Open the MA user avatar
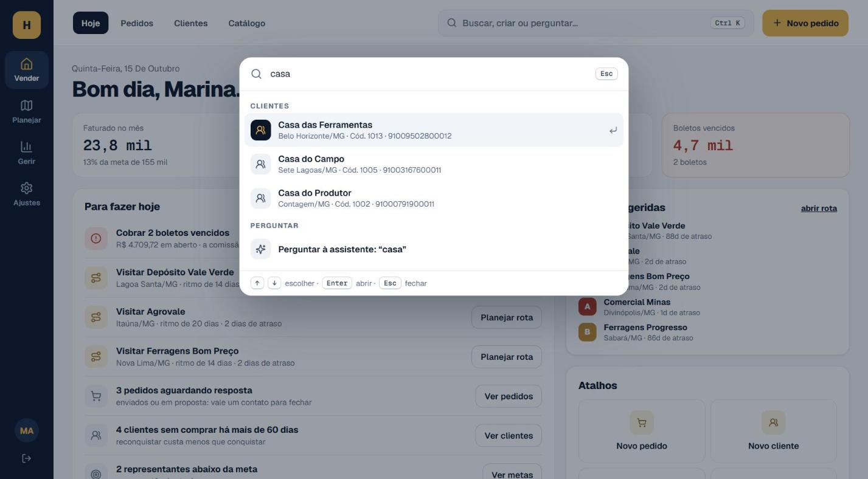The width and height of the screenshot is (868, 479). pos(27,430)
